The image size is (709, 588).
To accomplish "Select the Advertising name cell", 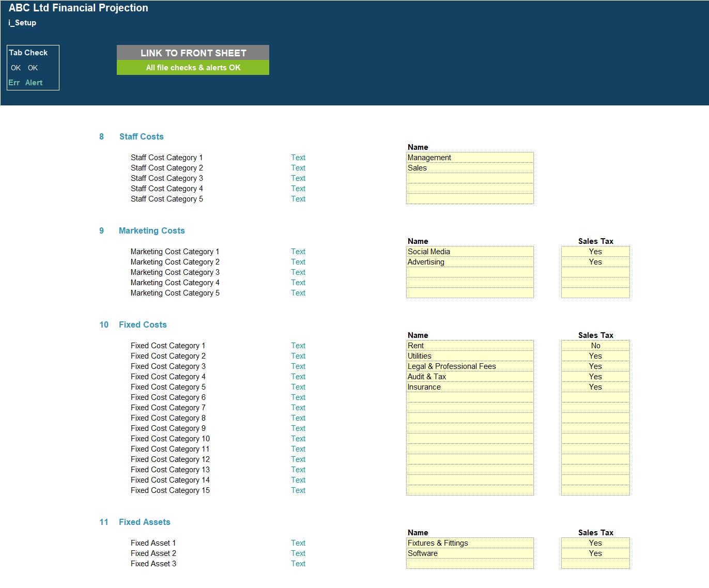I will 470,262.
